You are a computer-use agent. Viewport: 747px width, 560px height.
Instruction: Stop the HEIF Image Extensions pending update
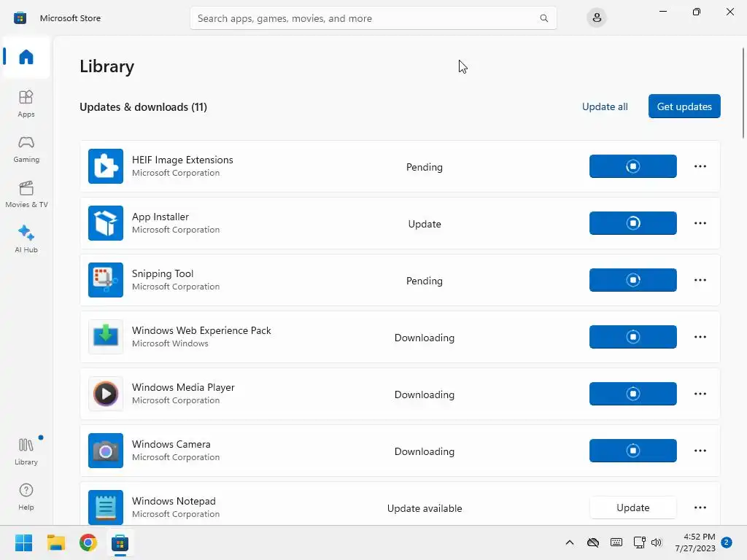pyautogui.click(x=632, y=166)
